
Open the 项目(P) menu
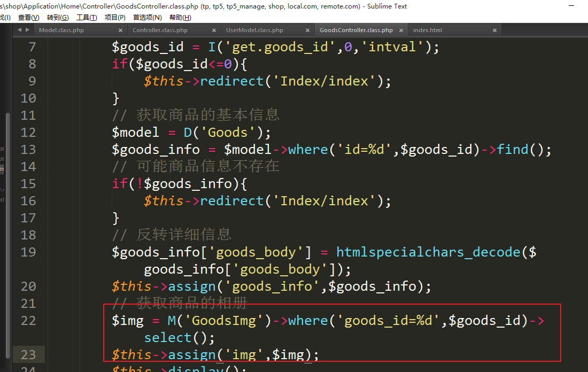pos(115,18)
